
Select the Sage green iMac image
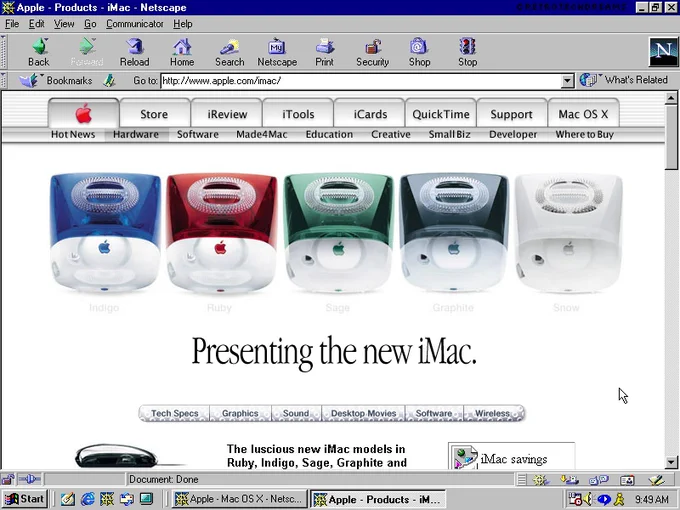pos(338,234)
